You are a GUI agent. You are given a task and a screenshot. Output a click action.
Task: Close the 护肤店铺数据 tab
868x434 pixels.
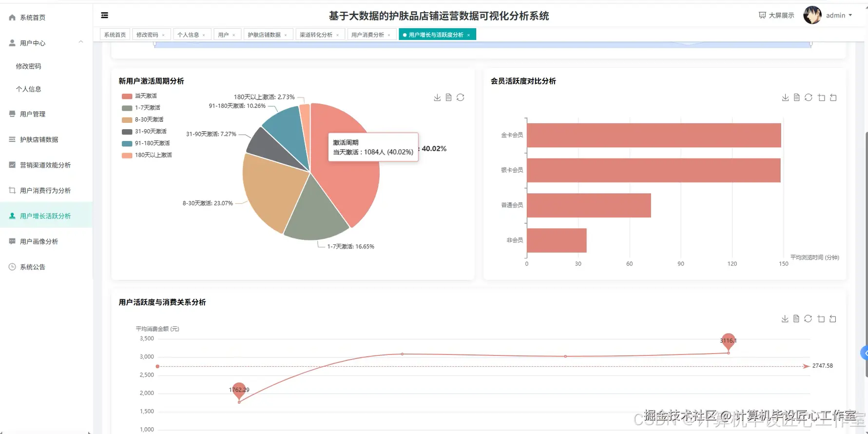pyautogui.click(x=286, y=35)
